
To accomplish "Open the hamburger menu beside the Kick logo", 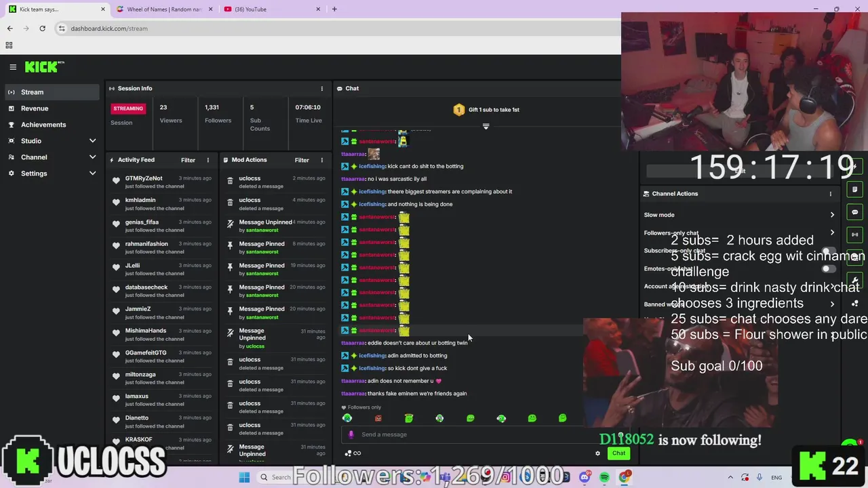I will 13,66.
